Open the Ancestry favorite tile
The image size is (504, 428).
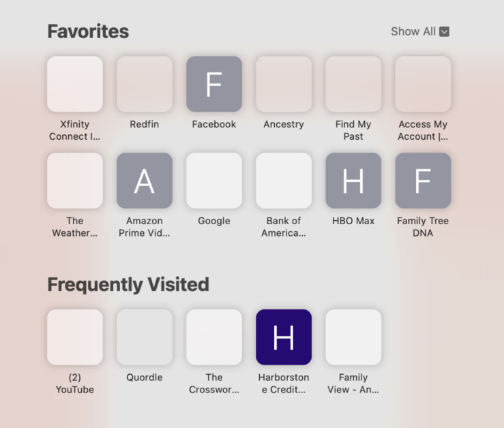[284, 84]
